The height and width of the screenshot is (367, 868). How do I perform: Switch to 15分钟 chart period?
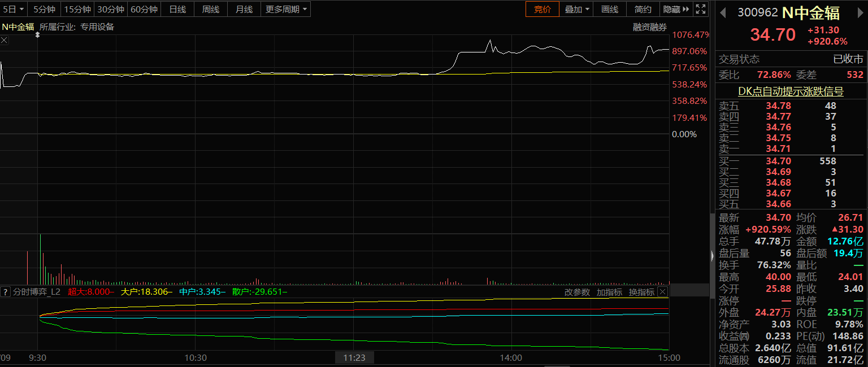[x=77, y=9]
